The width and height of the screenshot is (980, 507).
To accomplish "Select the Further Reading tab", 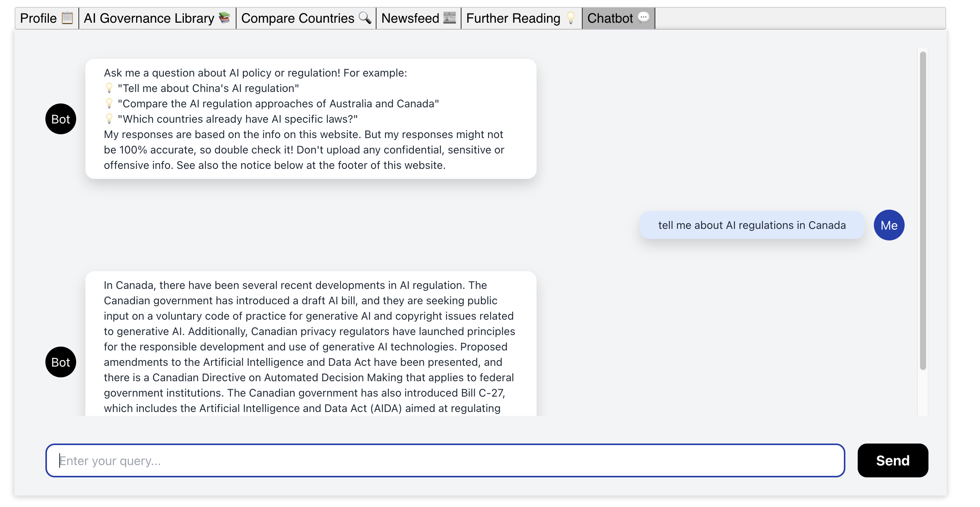I will pos(513,18).
